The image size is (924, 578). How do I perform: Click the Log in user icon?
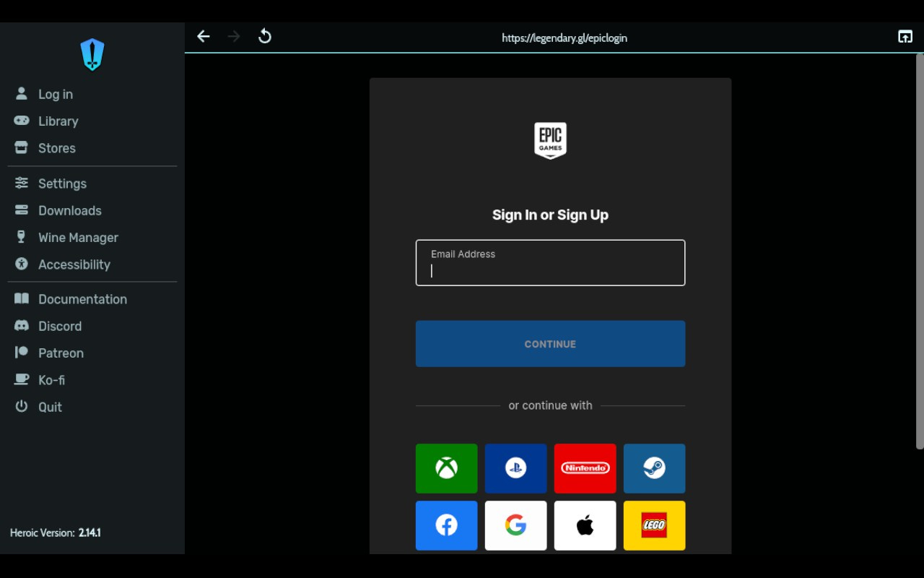22,93
